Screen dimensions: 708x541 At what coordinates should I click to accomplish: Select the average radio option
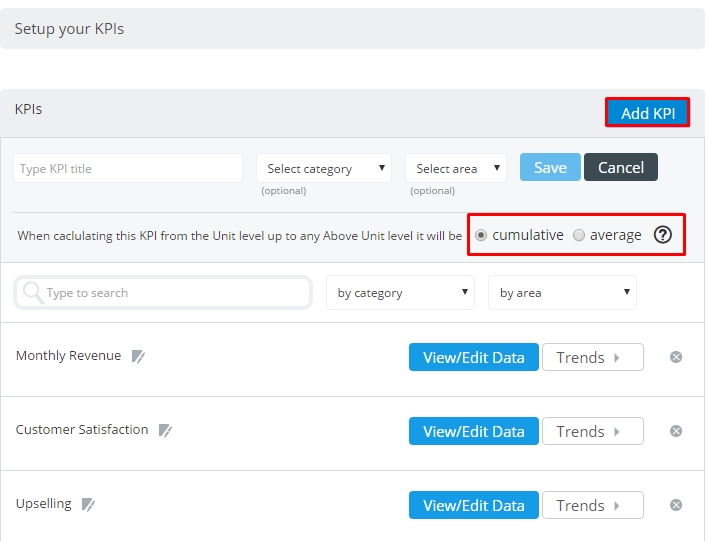point(578,235)
